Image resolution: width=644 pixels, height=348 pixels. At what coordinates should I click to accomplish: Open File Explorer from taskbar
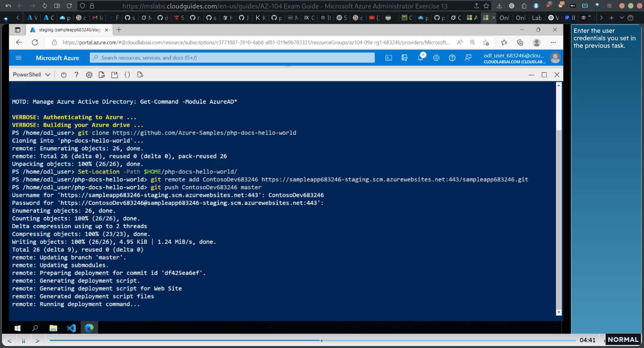53,328
